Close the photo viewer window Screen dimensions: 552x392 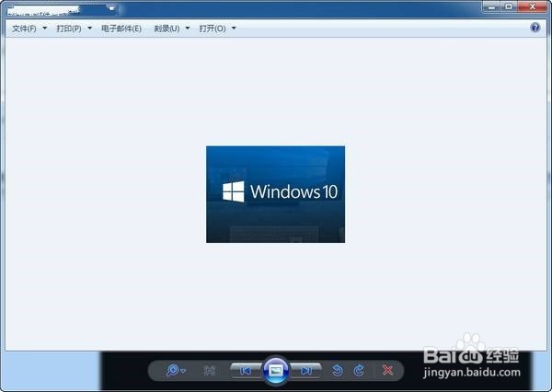pos(532,7)
